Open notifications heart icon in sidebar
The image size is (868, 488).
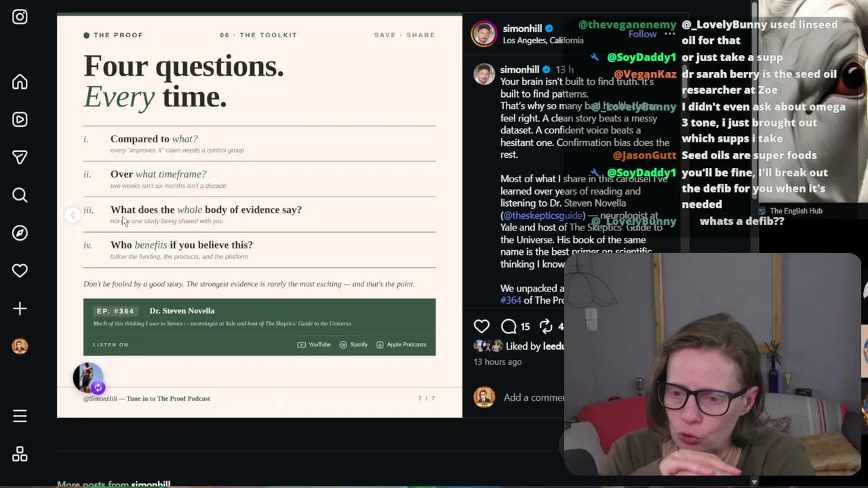coord(20,270)
